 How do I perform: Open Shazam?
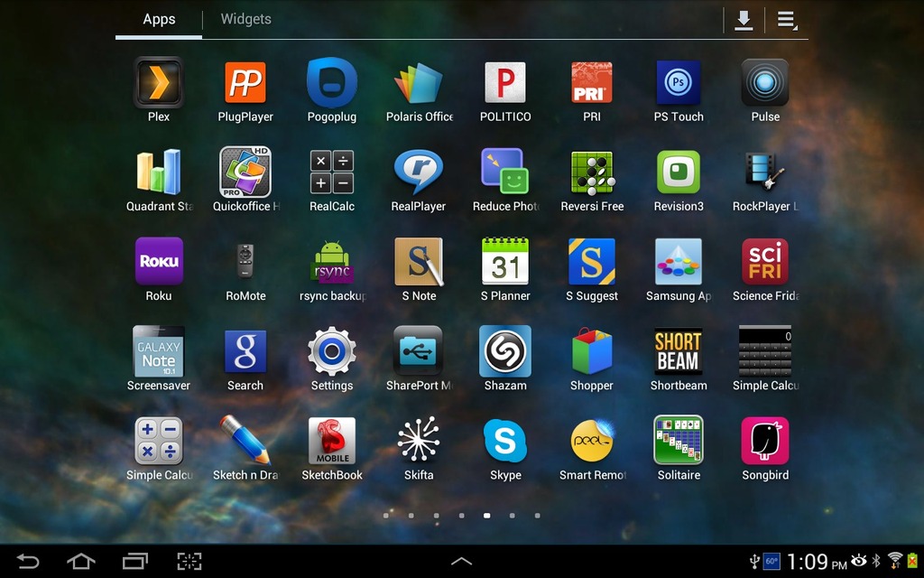coord(505,351)
